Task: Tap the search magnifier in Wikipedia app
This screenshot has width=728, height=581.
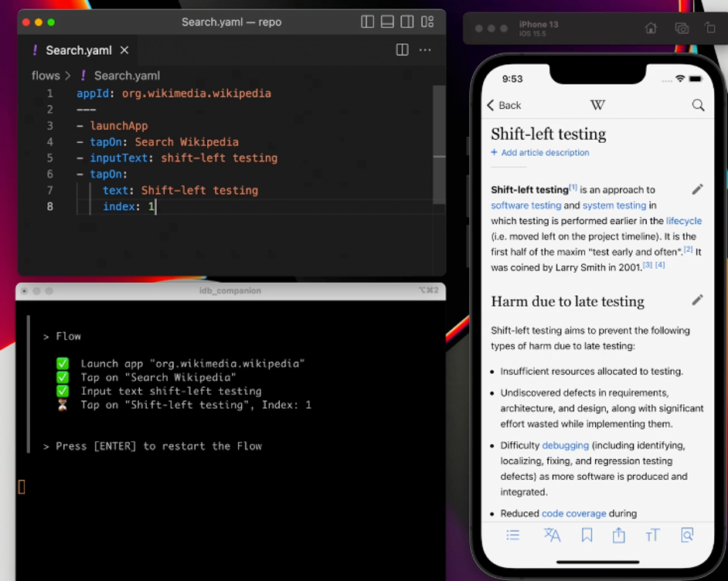Action: pos(698,105)
